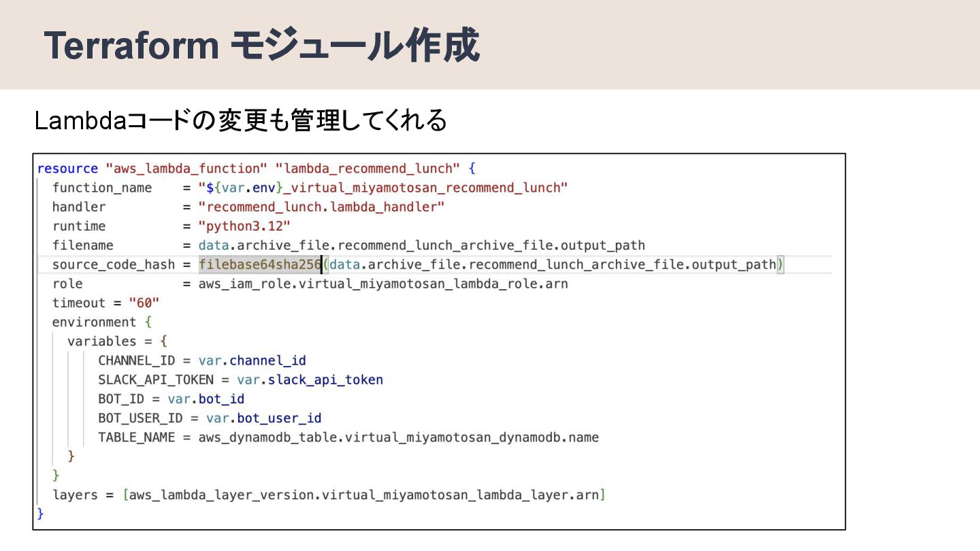Image resolution: width=980 pixels, height=551 pixels.
Task: Click the 'timeout' attribute name
Action: [79, 303]
